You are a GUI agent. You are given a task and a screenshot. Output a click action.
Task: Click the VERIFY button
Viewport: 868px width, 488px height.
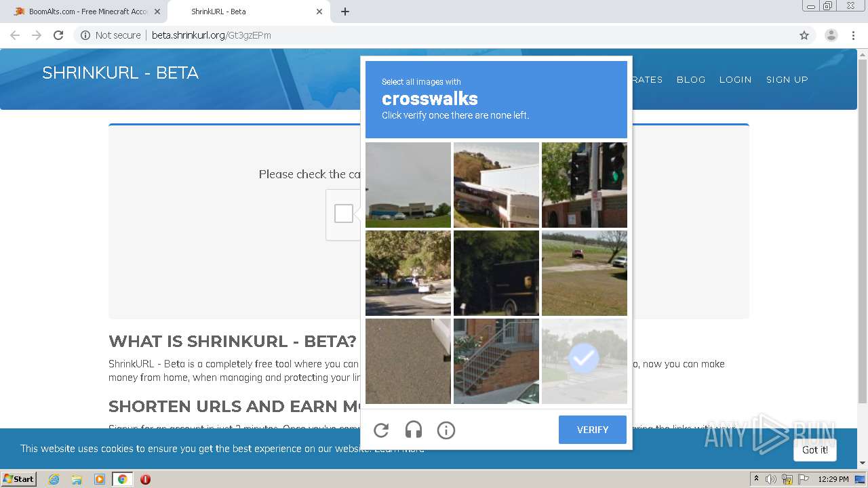[x=593, y=430]
